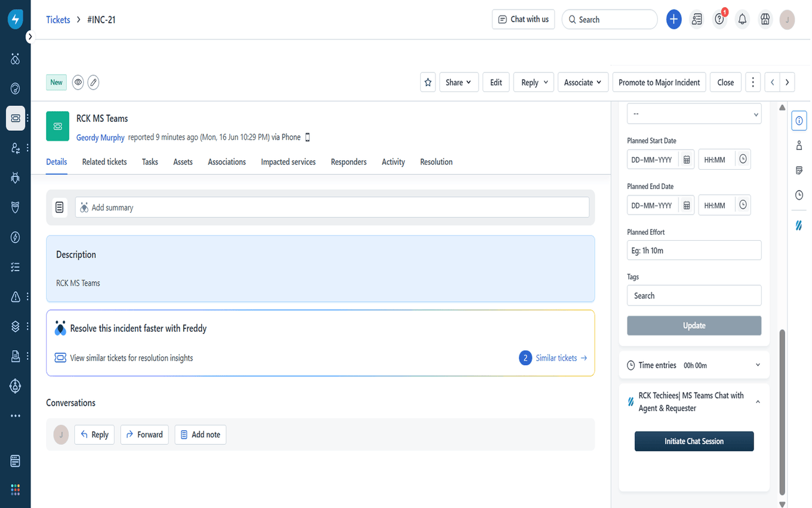
Task: Switch to the Assets tab
Action: tap(183, 162)
